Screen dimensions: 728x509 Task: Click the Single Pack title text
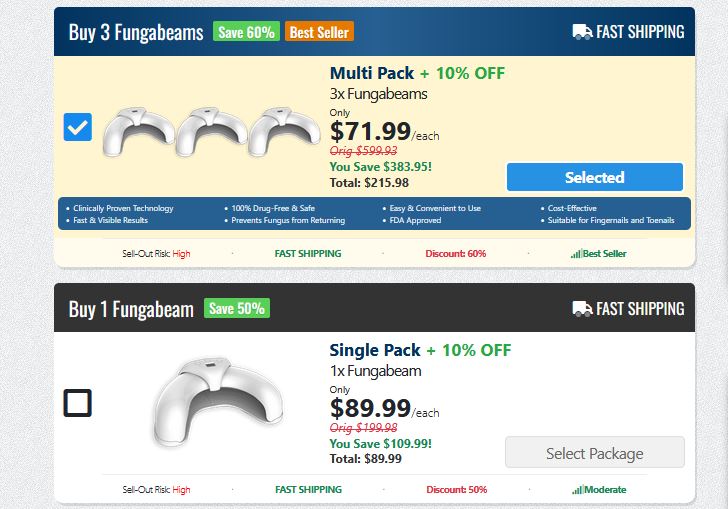375,350
